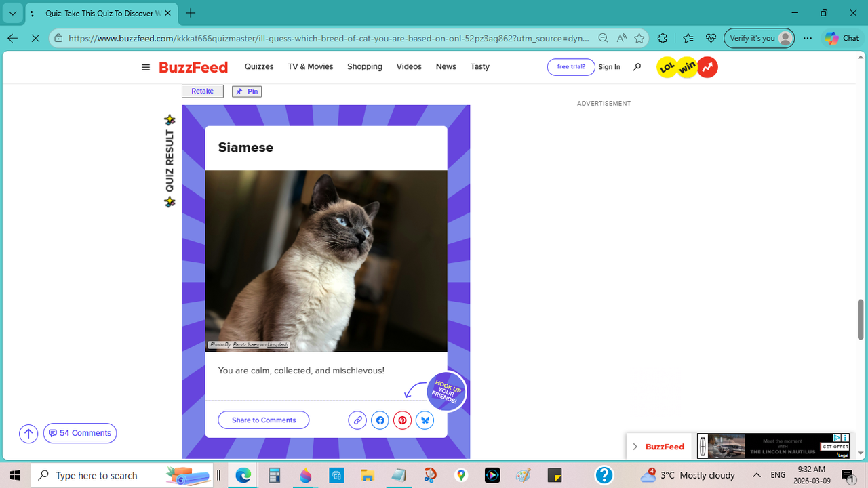
Task: Open the Tasty section
Action: (480, 66)
